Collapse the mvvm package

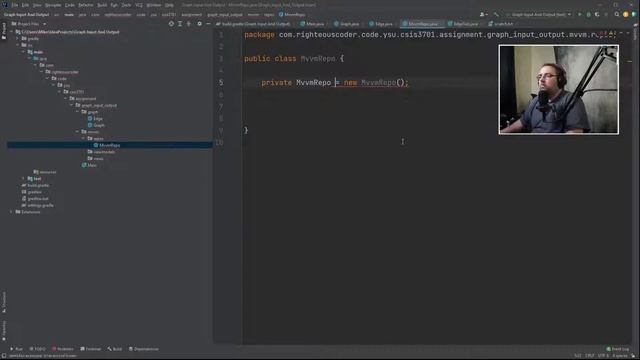click(78, 132)
